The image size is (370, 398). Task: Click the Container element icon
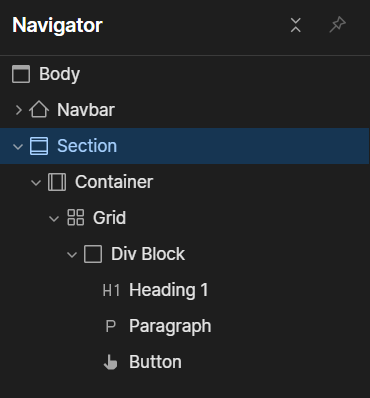(x=57, y=182)
